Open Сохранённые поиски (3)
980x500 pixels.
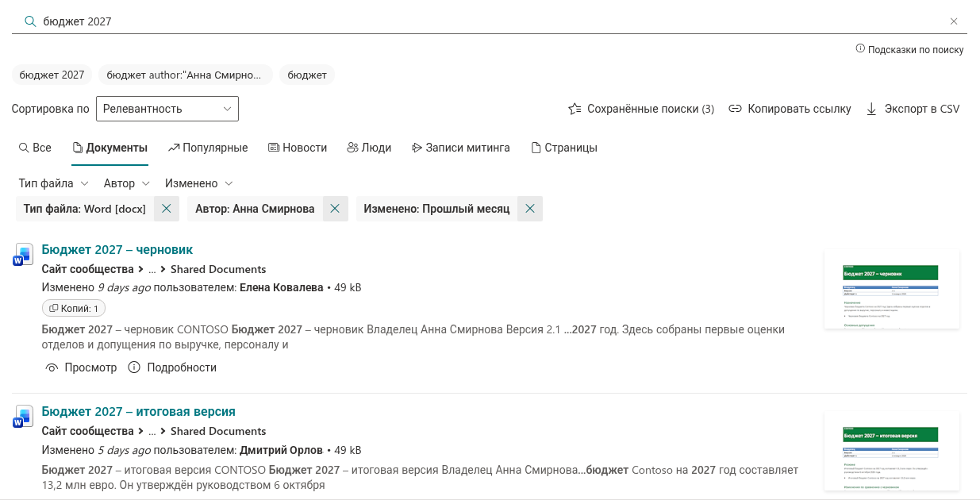641,109
